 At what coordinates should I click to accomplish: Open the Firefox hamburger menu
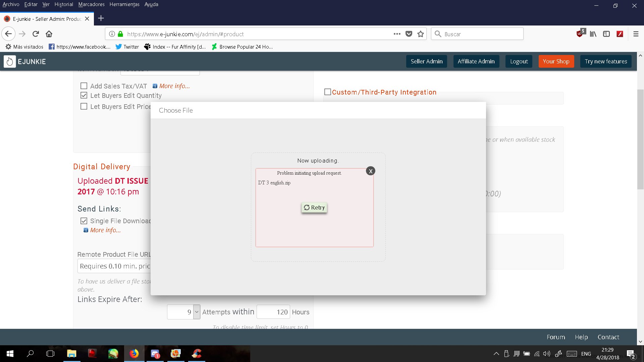coord(636,34)
